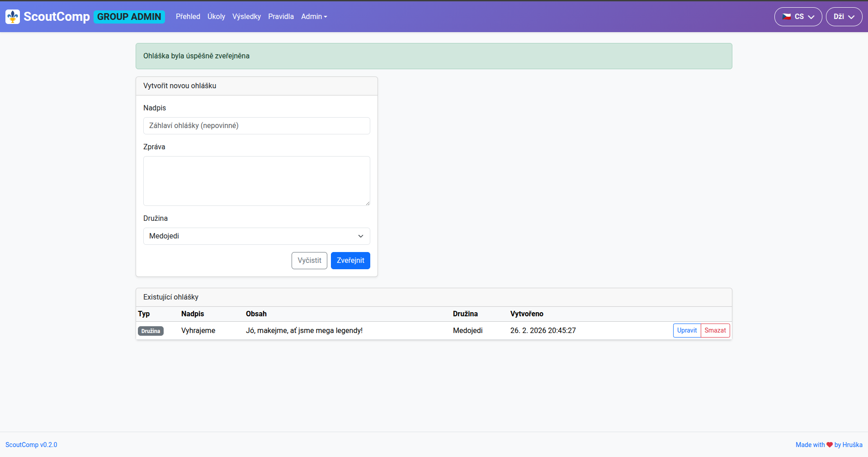Open the Družina select box showing Medojedi
The image size is (868, 457).
pos(256,236)
